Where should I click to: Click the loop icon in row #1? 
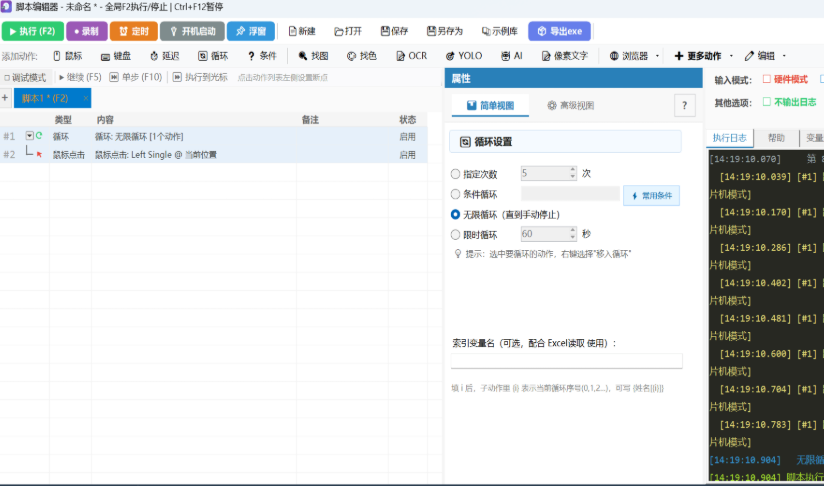pos(39,136)
